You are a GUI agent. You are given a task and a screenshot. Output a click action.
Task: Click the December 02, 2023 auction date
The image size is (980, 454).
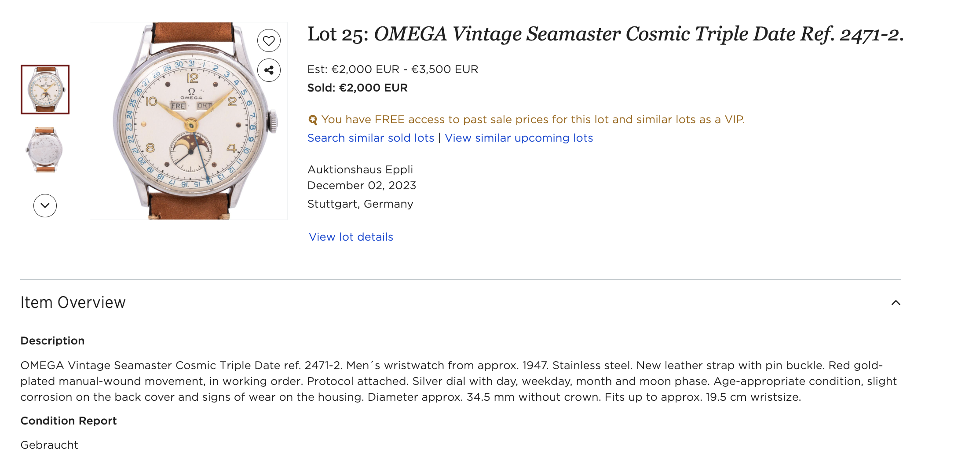(362, 186)
